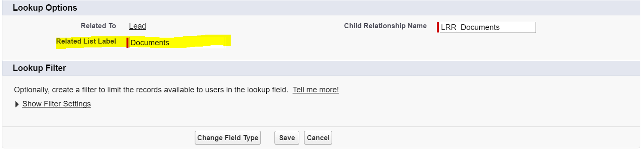644x156 pixels.
Task: Open the Show Filter Settings link
Action: pyautogui.click(x=57, y=104)
